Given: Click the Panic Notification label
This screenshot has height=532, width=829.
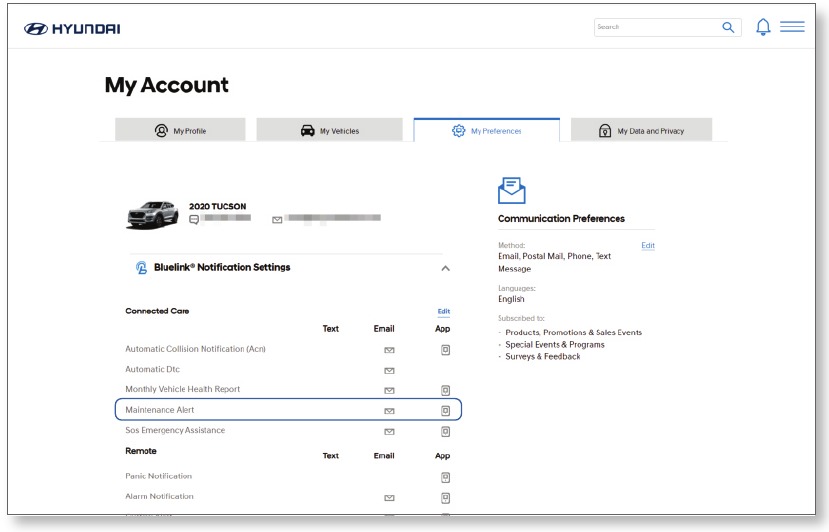Looking at the screenshot, I should click(159, 476).
